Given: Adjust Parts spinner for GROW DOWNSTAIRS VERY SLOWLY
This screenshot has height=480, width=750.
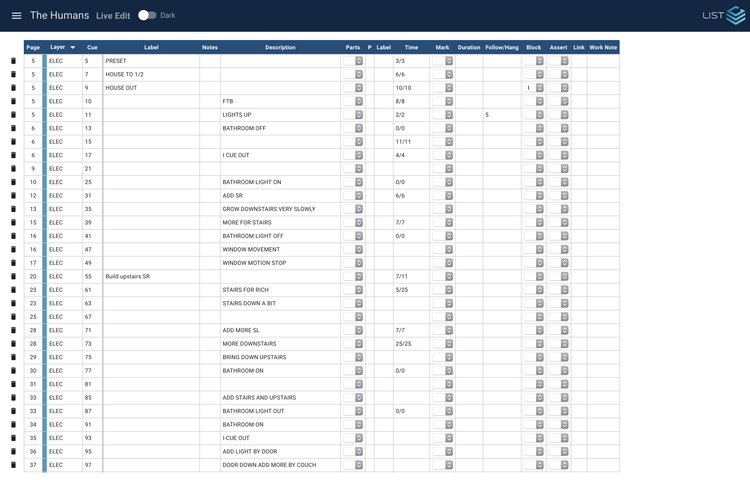Looking at the screenshot, I should pyautogui.click(x=359, y=209).
